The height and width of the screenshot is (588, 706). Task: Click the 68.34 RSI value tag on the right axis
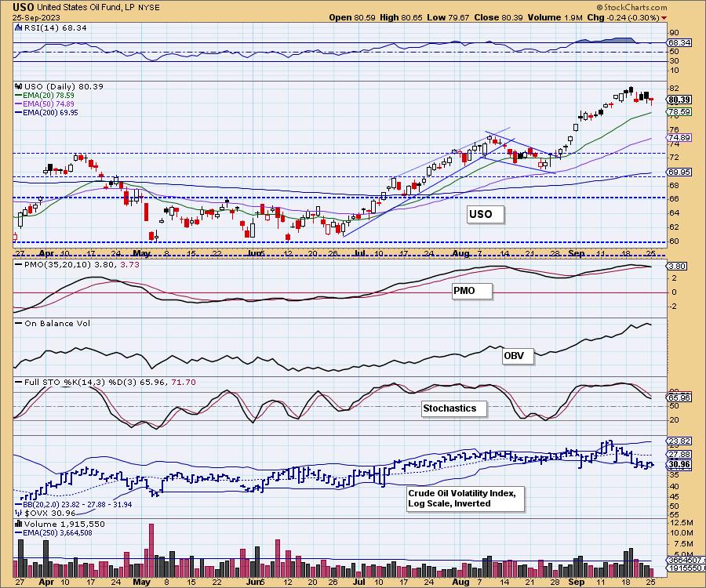(x=679, y=43)
